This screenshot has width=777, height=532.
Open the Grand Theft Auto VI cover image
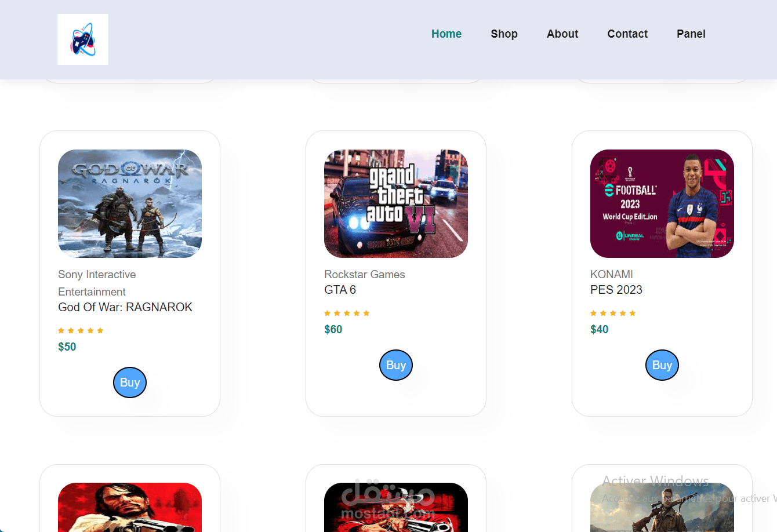coord(396,203)
